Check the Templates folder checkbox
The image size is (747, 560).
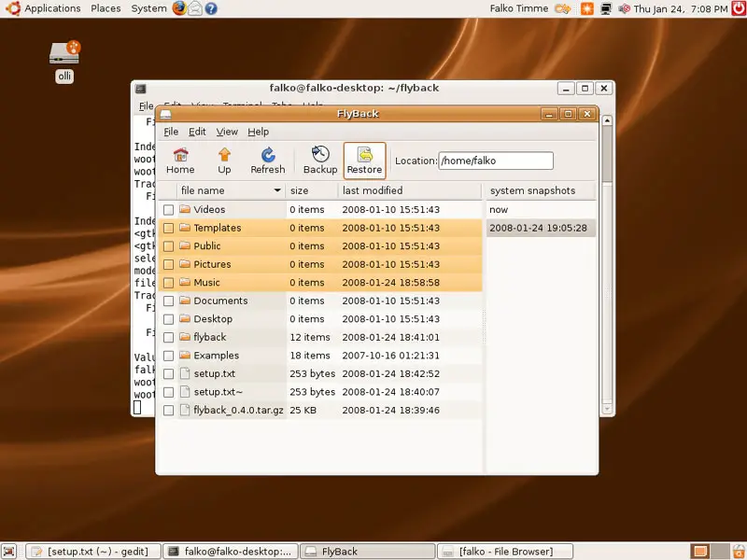coord(168,228)
